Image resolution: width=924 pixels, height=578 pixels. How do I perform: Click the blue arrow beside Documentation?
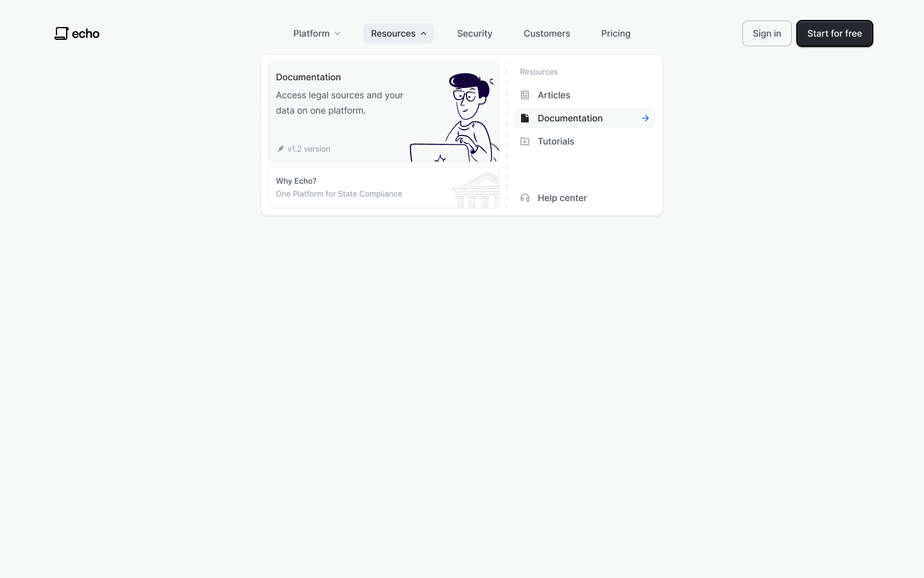(x=646, y=118)
